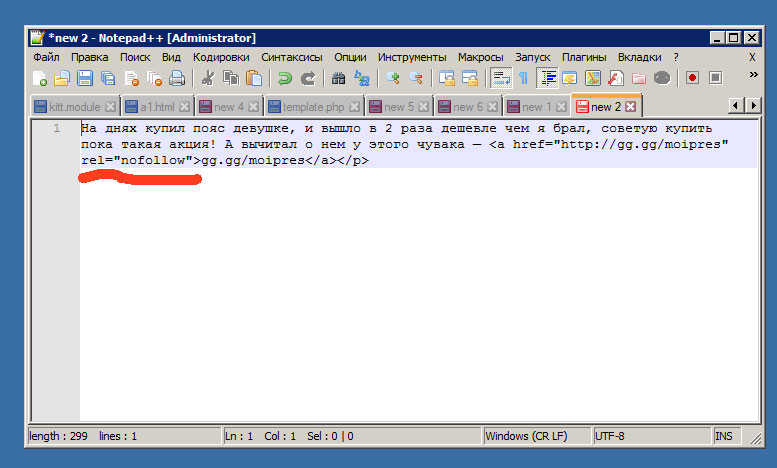Toggle word wrap toolbar button
This screenshot has height=468, width=777.
(500, 78)
